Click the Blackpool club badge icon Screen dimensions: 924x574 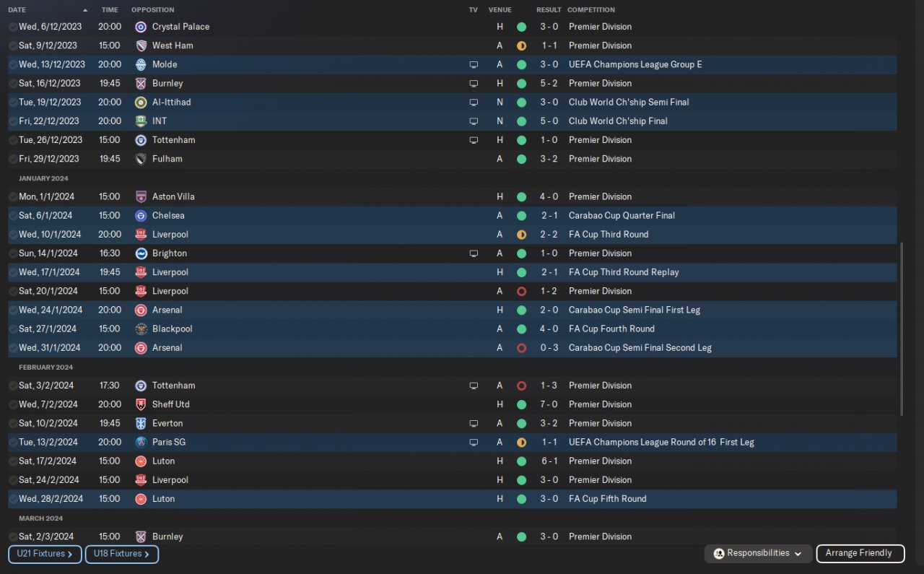pos(141,329)
